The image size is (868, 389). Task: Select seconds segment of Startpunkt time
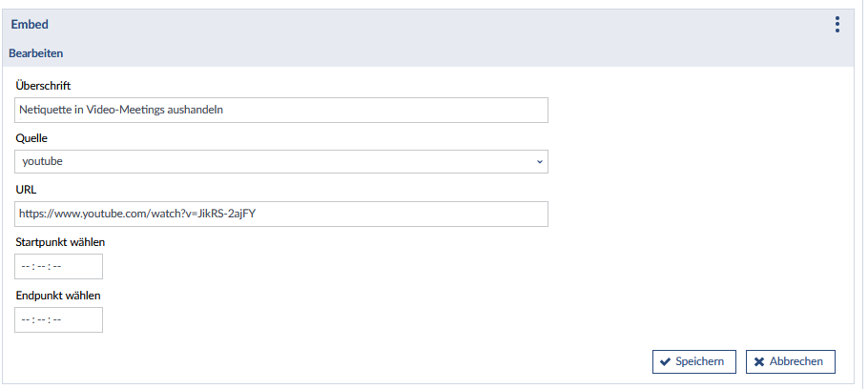point(56,267)
